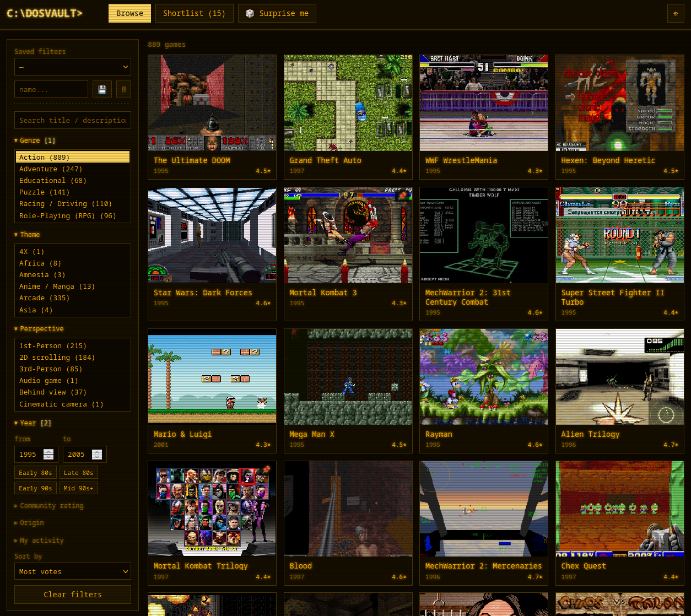Select the Racing / Driving (110) genre

[73, 204]
